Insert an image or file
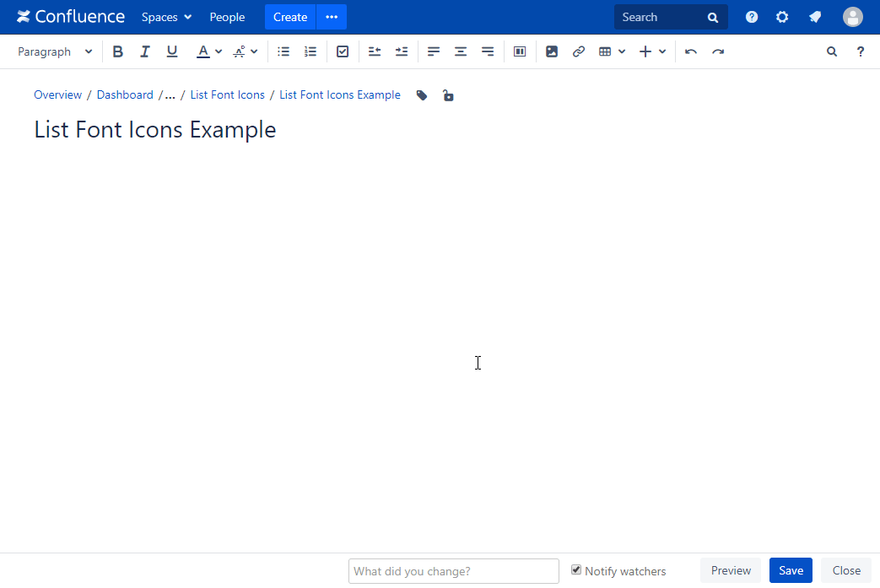 (x=552, y=51)
